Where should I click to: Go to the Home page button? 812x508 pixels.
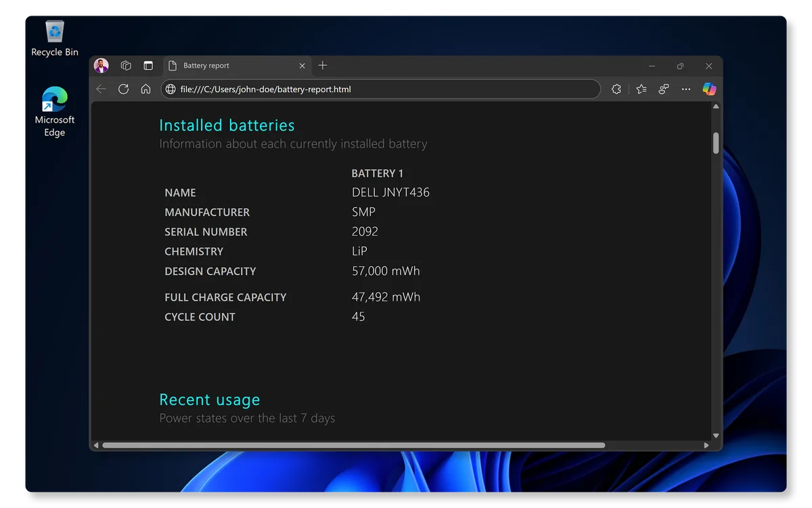pos(145,89)
